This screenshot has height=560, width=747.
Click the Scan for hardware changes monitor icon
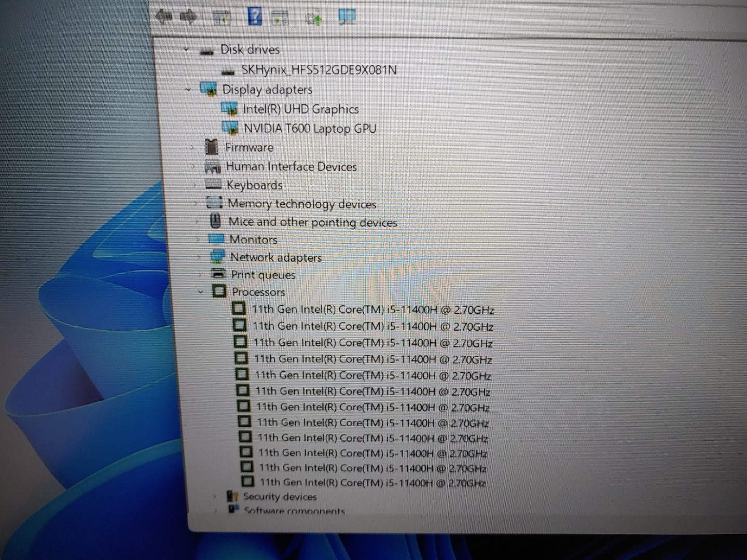click(347, 17)
